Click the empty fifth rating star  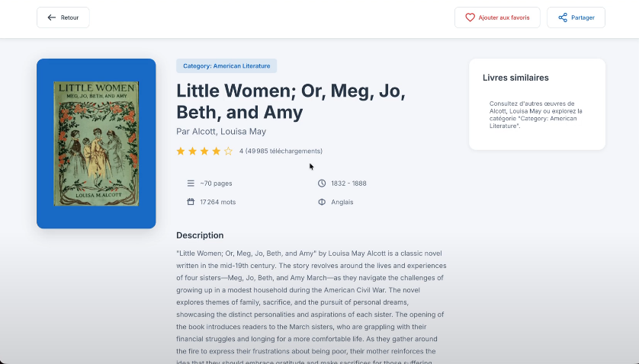(228, 151)
